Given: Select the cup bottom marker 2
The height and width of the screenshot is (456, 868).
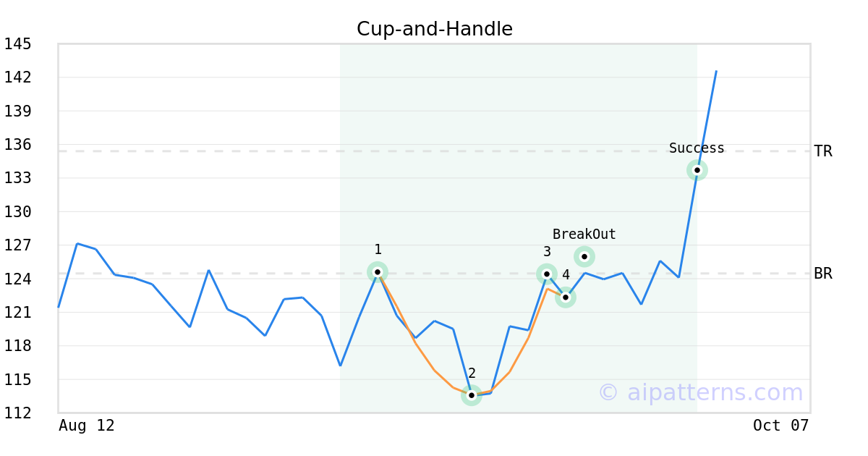Looking at the screenshot, I should click(472, 395).
